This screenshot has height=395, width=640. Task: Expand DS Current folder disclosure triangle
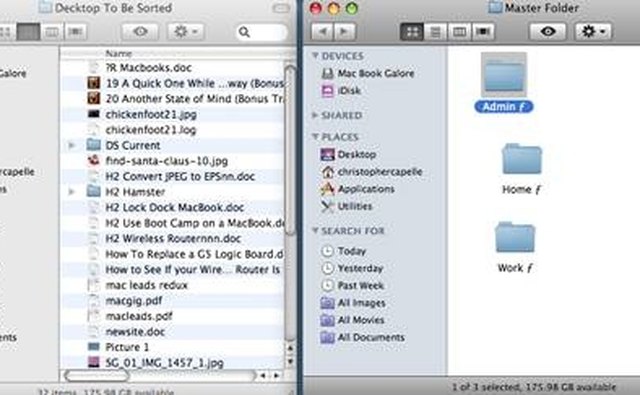(71, 145)
